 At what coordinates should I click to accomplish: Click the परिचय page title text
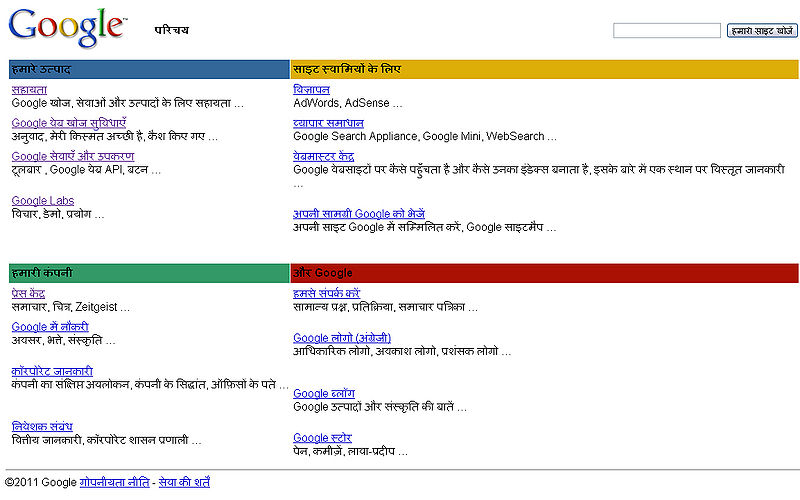point(171,30)
